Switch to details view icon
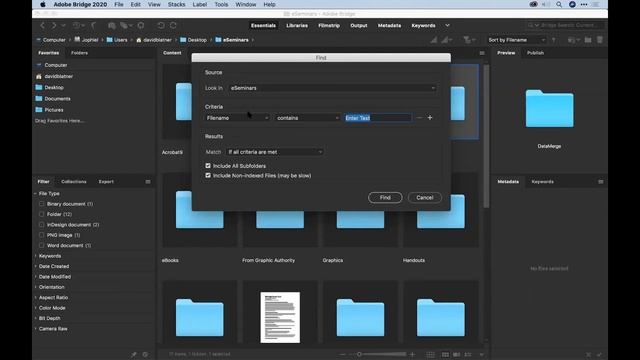Viewport: 640px width, 360px height. [x=457, y=355]
